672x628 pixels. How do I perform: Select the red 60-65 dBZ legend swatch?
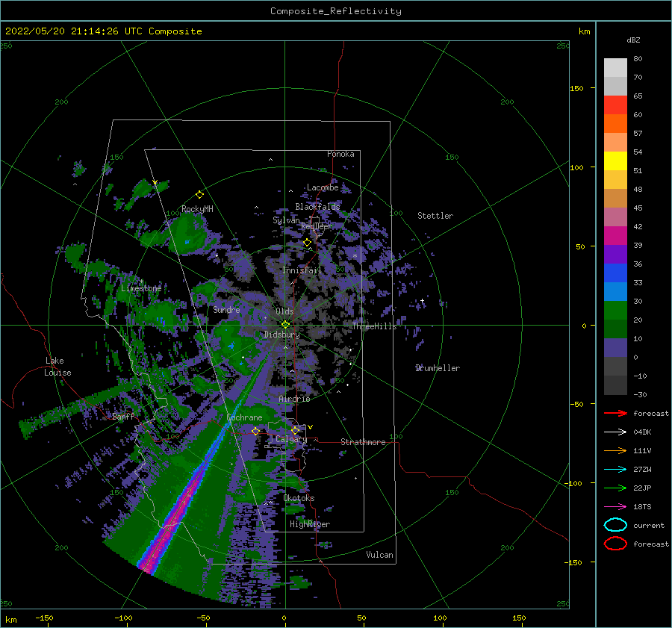[615, 105]
